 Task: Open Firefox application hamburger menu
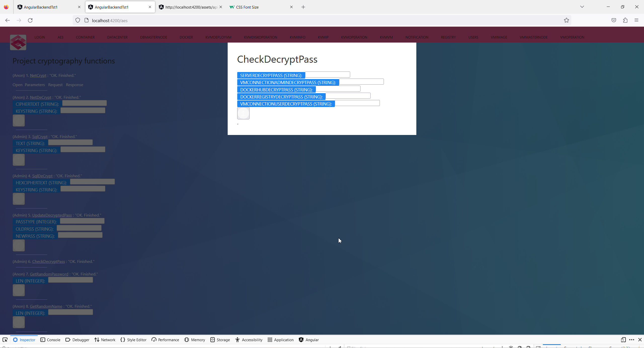click(636, 20)
